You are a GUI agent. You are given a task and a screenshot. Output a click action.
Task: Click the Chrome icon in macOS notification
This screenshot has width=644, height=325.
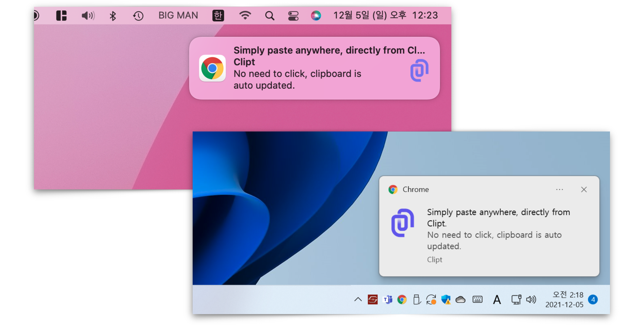point(212,68)
